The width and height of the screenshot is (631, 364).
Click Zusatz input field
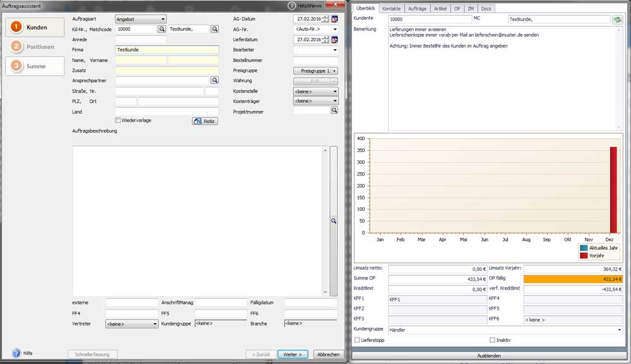pos(167,71)
